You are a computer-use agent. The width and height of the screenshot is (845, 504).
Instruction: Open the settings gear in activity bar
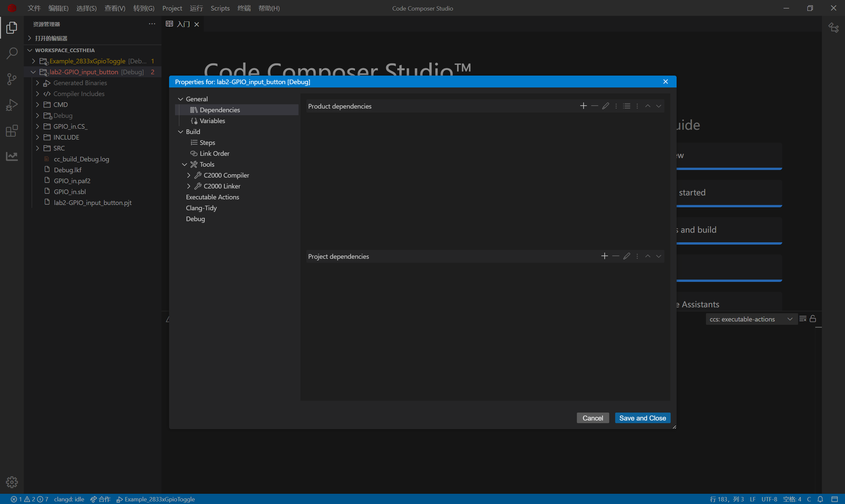(12, 482)
